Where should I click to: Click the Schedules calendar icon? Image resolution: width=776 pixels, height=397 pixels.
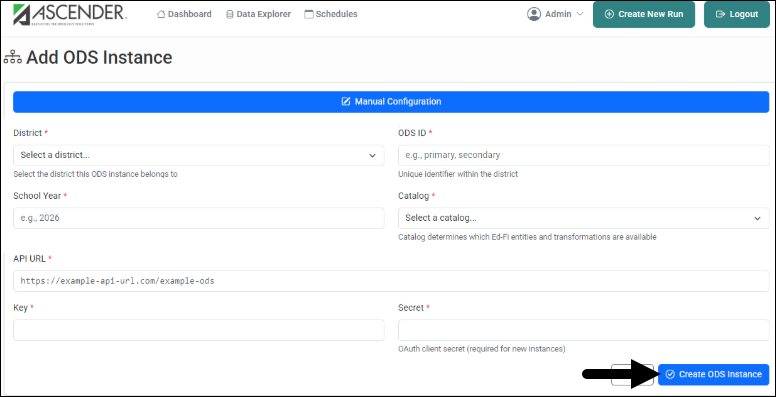pyautogui.click(x=309, y=14)
